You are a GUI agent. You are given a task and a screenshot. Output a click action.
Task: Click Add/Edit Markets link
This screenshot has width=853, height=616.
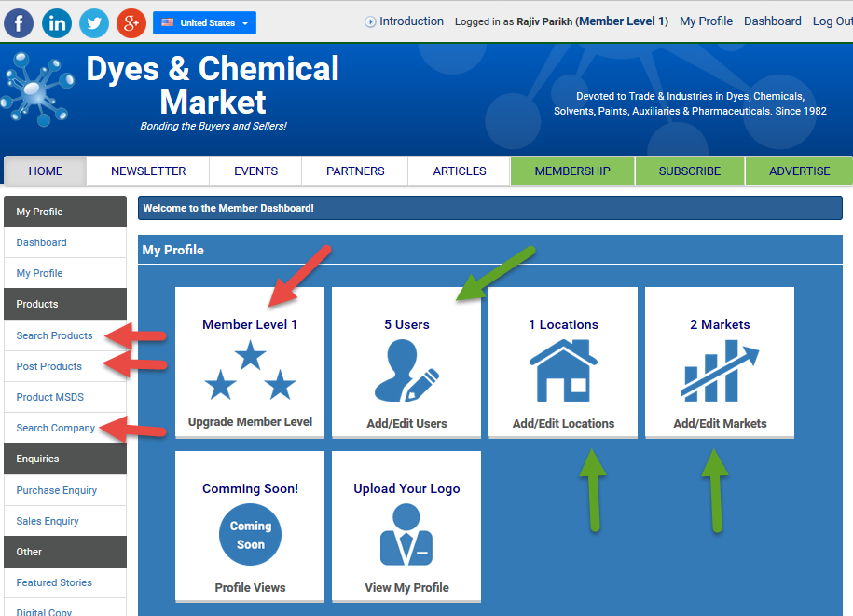point(720,423)
